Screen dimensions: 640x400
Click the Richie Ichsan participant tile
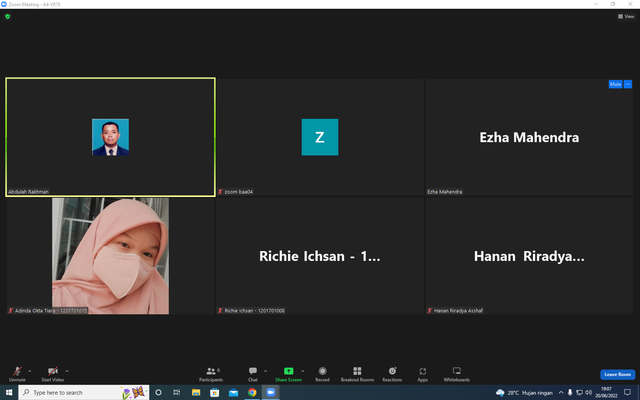[x=320, y=256]
